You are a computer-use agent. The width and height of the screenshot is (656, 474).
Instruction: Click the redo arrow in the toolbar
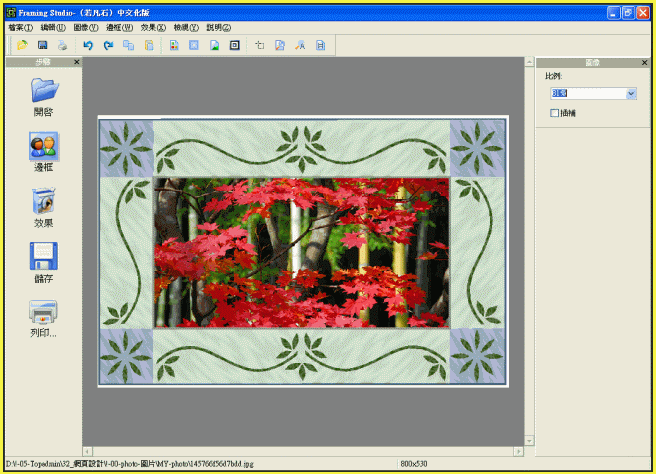tap(108, 45)
